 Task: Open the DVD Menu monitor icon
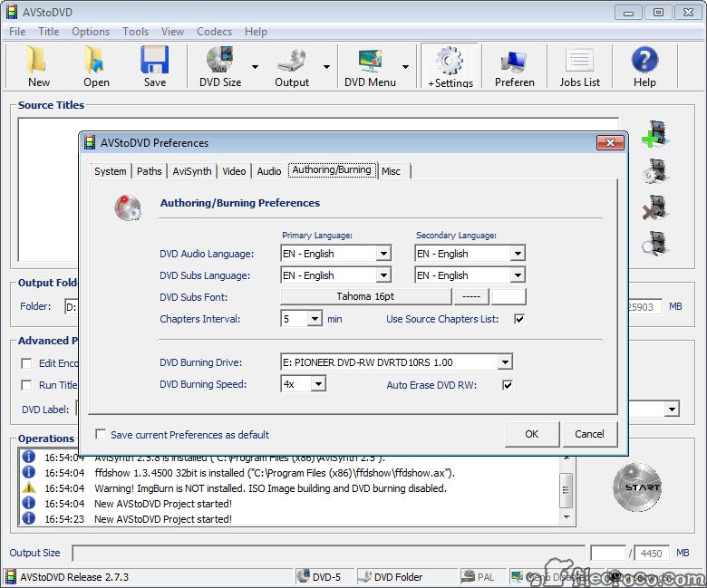370,61
